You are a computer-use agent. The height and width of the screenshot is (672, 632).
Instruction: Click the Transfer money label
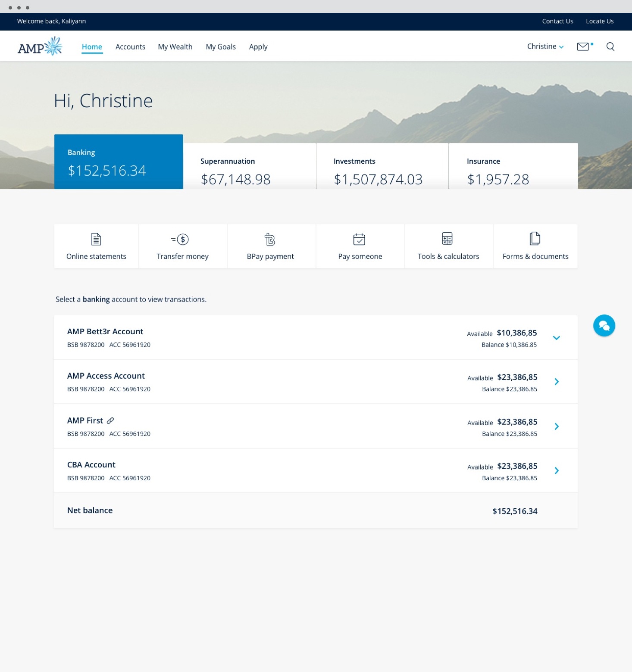[182, 256]
